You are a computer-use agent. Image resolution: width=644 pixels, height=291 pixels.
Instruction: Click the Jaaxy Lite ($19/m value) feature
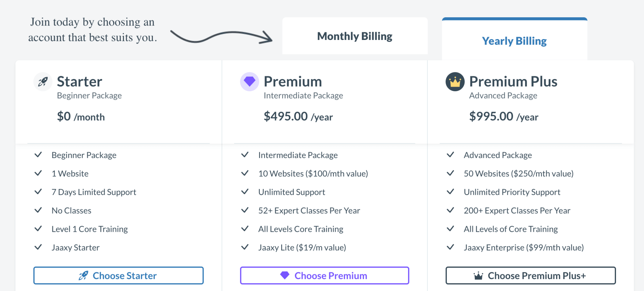click(x=302, y=248)
